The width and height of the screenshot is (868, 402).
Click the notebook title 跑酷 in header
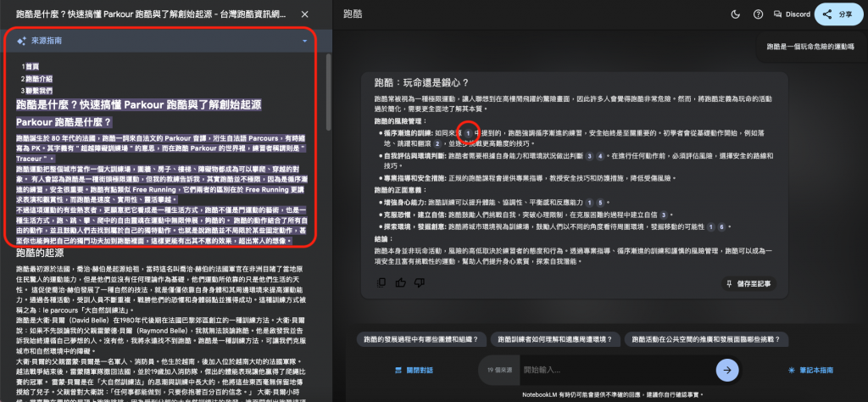353,14
